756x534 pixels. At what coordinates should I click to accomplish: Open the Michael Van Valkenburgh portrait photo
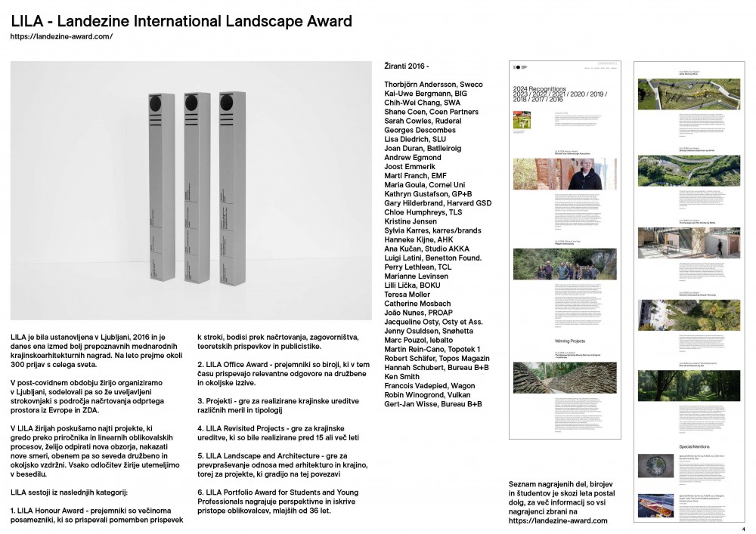564,173
